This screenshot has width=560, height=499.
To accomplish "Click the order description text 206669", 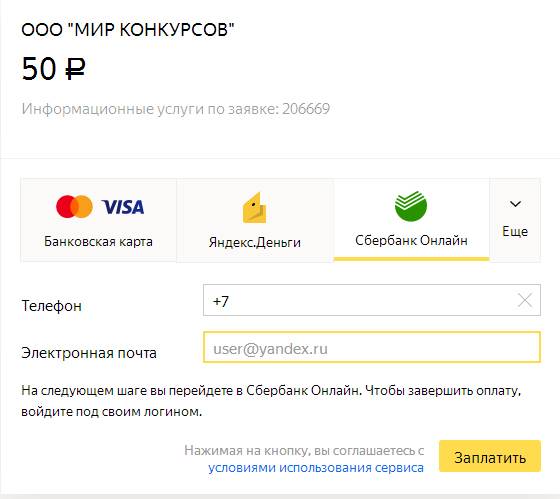I will [x=175, y=109].
